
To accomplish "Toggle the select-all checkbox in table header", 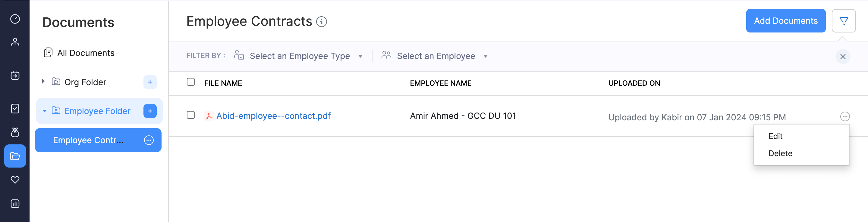I will pyautogui.click(x=191, y=82).
